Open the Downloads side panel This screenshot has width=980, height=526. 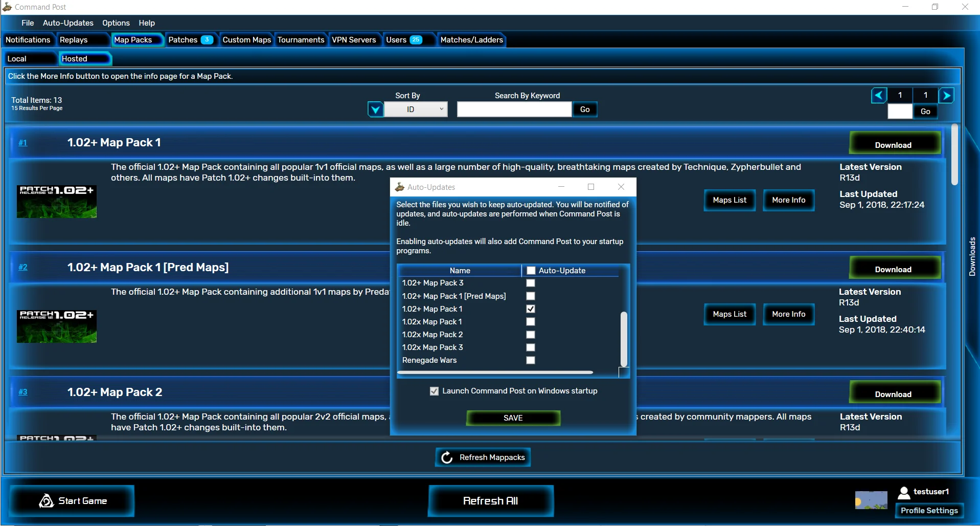[x=972, y=257]
